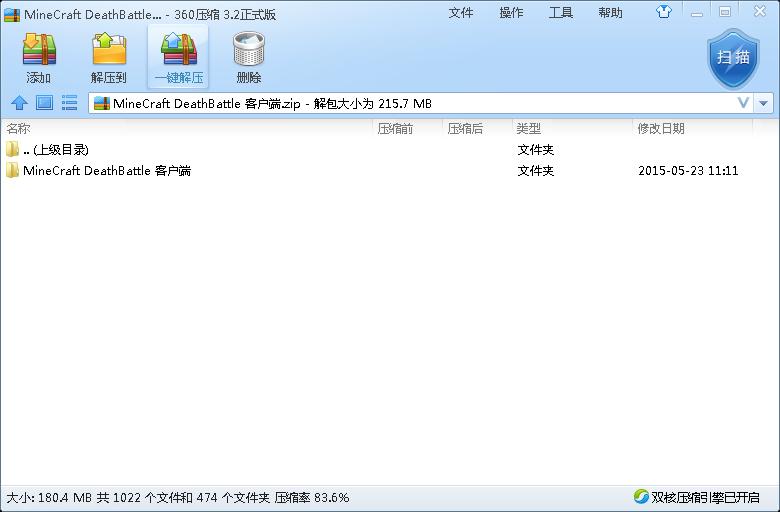The height and width of the screenshot is (512, 780).
Task: Close the 360压缩 window
Action: point(760,11)
